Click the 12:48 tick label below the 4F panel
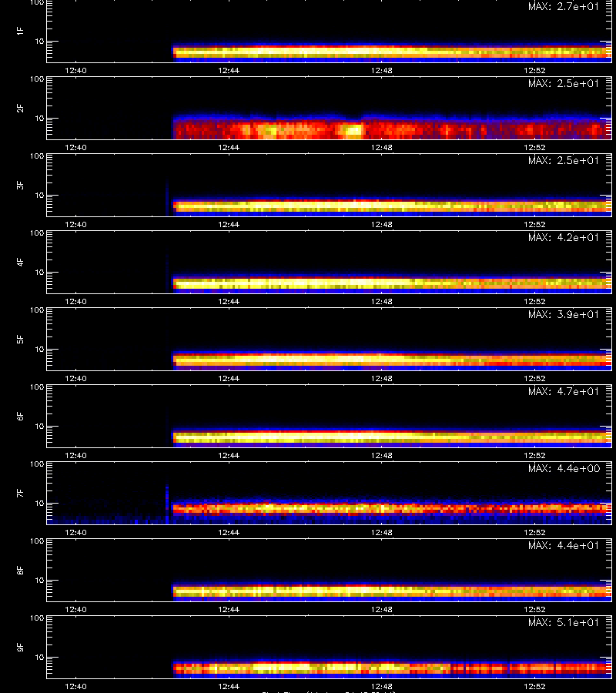616x693 pixels. point(381,301)
